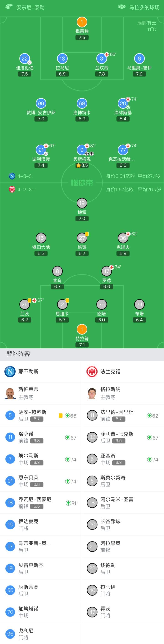This screenshot has height=644, width=164.
Task: Open 金玟哉 number 3 player badge
Action: 102,59
